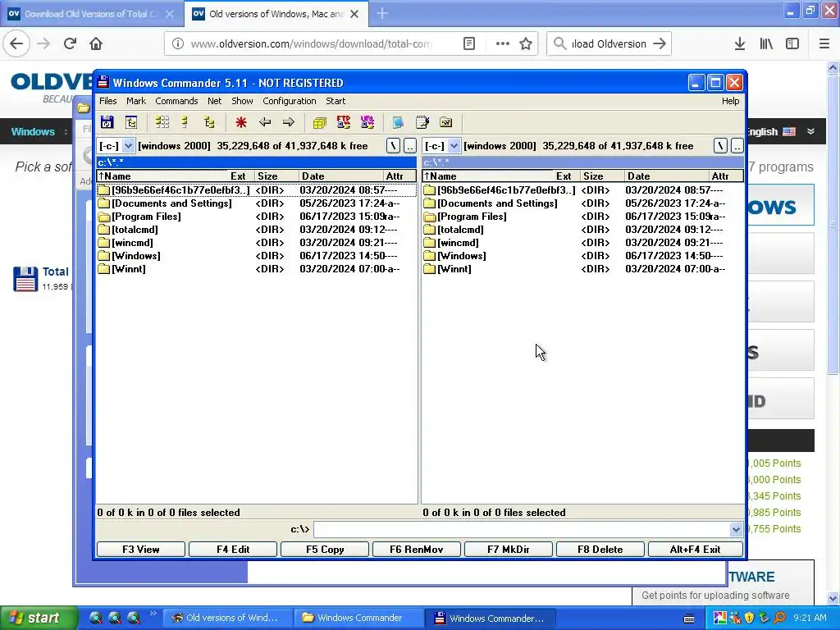
Task: Click the URL new FTP connection icon
Action: 367,122
